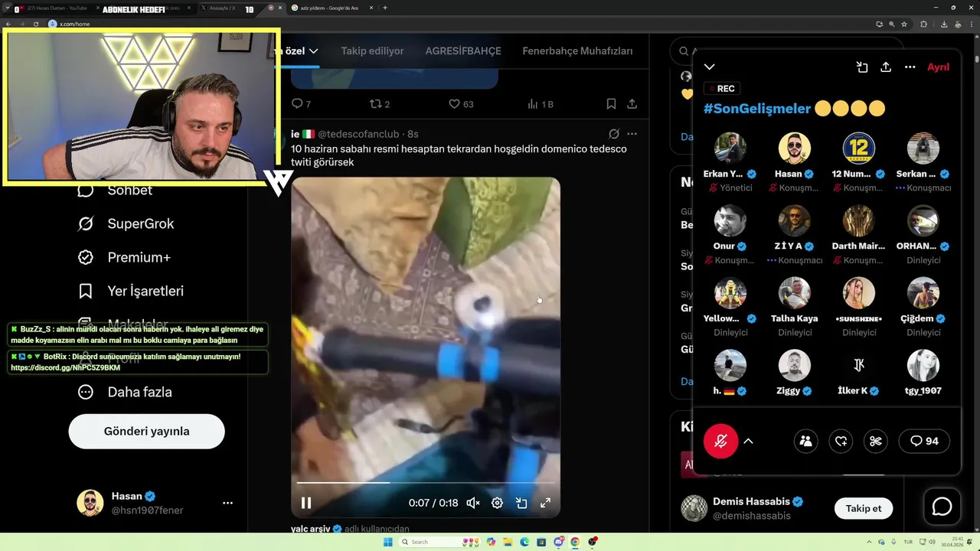Image resolution: width=980 pixels, height=551 pixels.
Task: Open account options next to Hasan
Action: pos(227,503)
